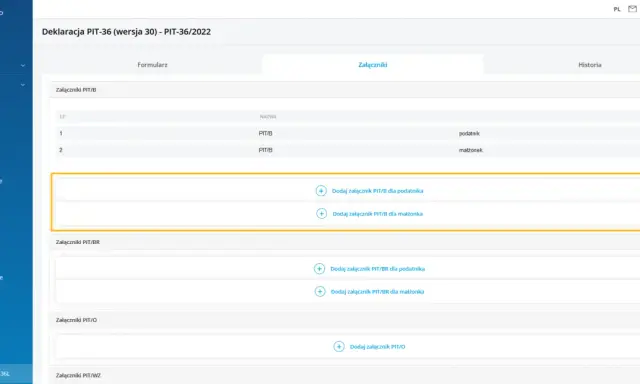Click row number 1 in attachments table

click(61, 133)
